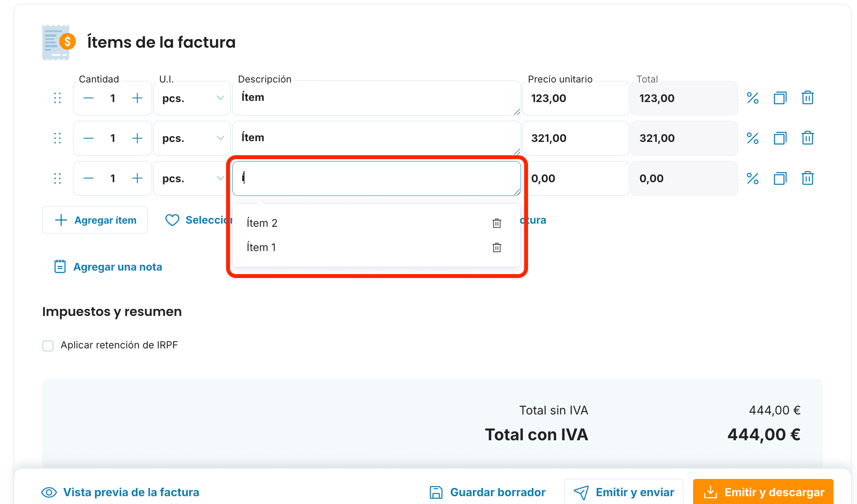
Task: Edit the unit price field showing 0,00
Action: (577, 178)
